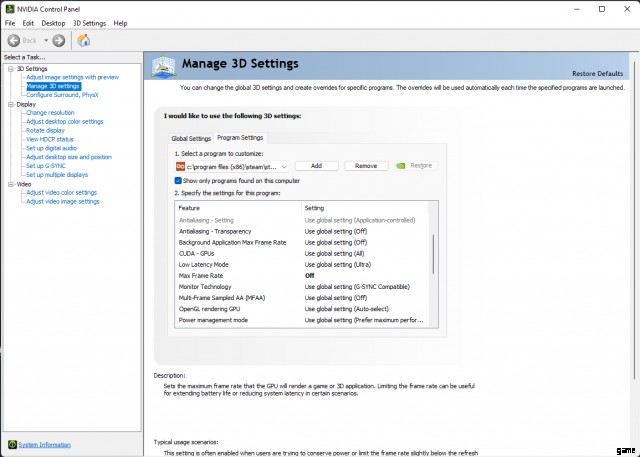
Task: Switch to the Global Settings tab
Action: [191, 138]
